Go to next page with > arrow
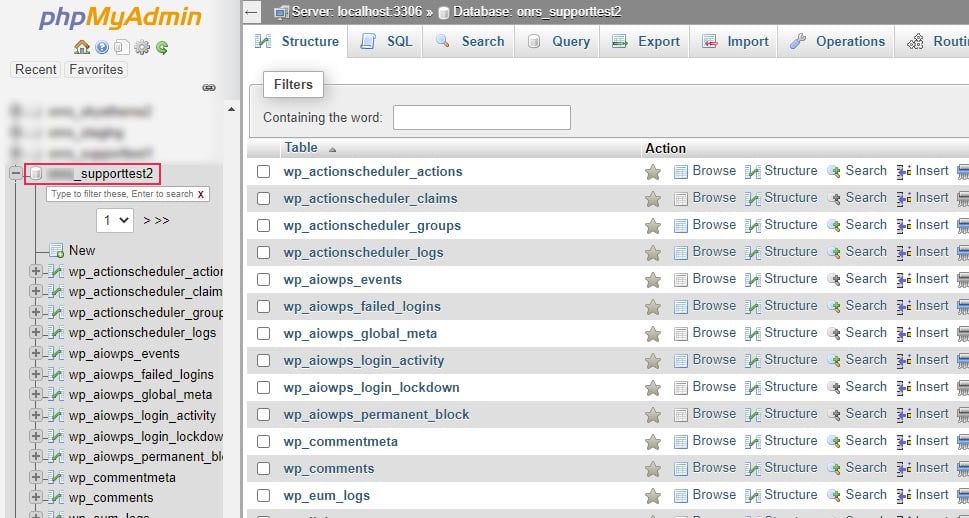The width and height of the screenshot is (969, 518). tap(146, 221)
